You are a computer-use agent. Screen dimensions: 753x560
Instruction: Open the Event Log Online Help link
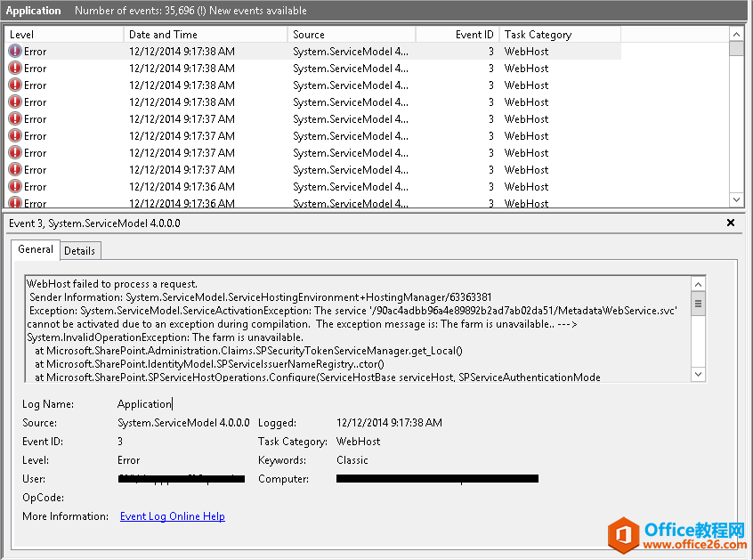(x=173, y=516)
